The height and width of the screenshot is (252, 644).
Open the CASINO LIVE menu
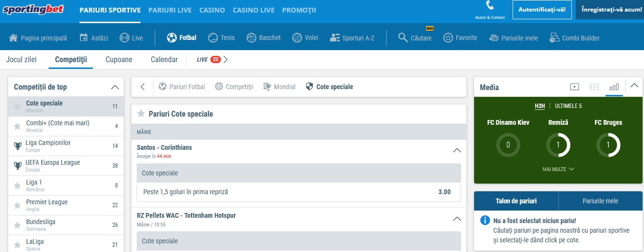254,10
